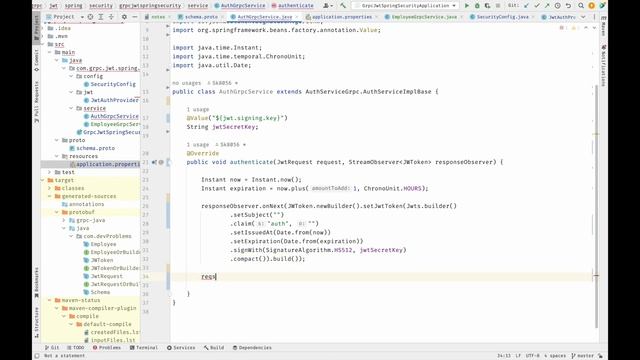Open the Git tool window
Viewport: 640px width, 360px height.
point(52,348)
